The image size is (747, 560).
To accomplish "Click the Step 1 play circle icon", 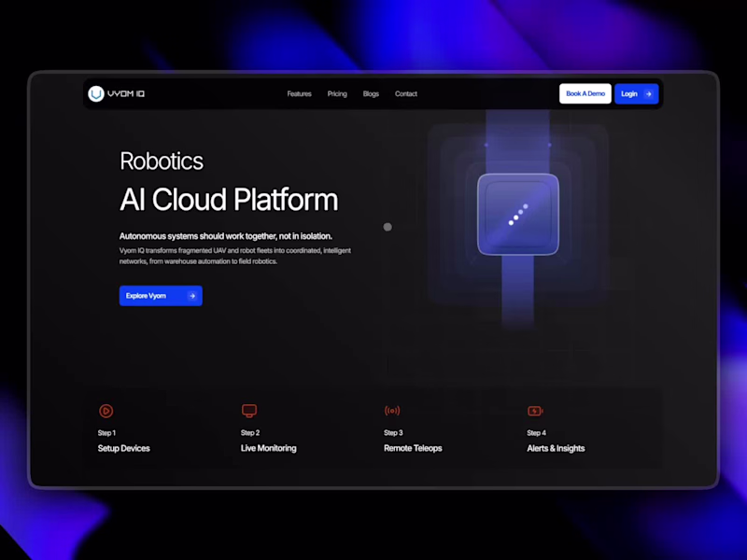I will click(106, 411).
